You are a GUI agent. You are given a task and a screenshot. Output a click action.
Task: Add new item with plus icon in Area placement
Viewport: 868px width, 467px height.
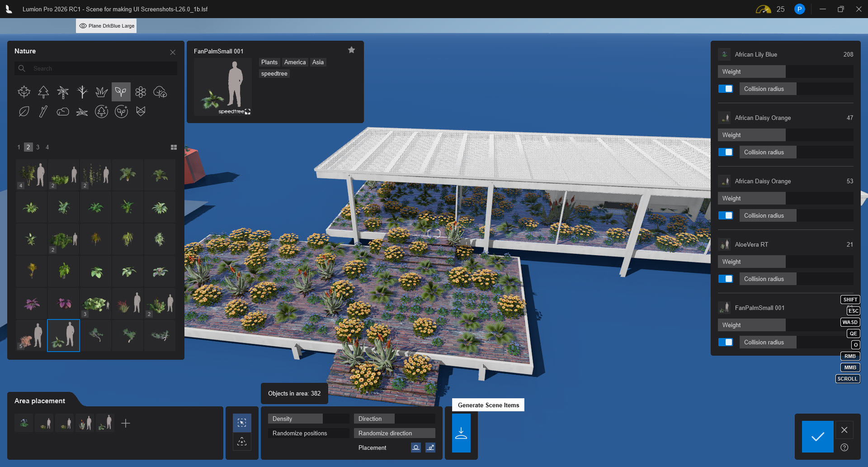pos(126,423)
